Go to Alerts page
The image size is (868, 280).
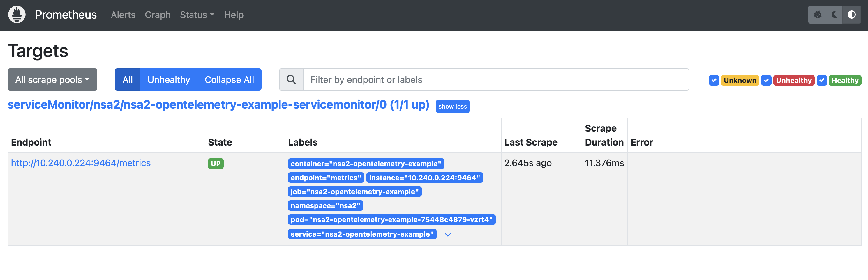point(123,15)
